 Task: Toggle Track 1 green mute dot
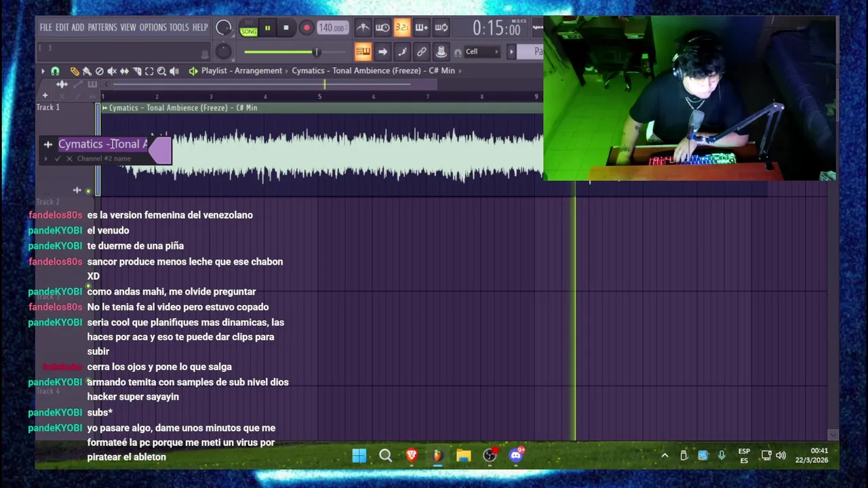pos(88,191)
